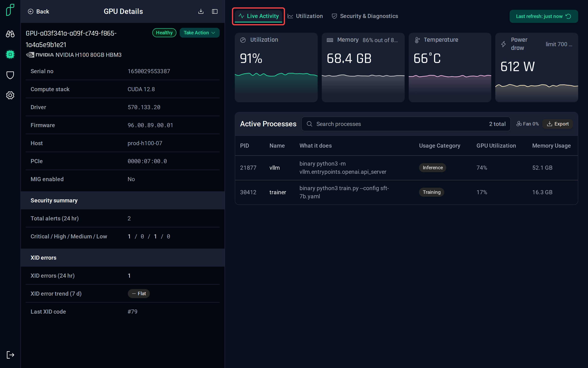Click the Training category badge
Screen dimensions: 588x368
click(432, 192)
